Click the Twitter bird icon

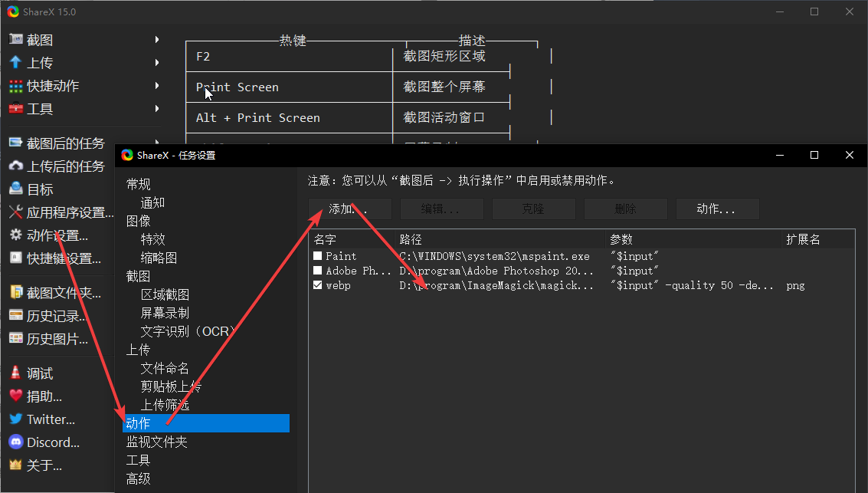coord(15,419)
